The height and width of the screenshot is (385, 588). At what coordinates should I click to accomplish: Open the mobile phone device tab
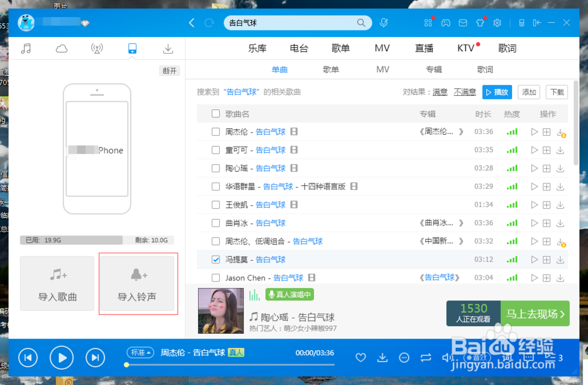[x=132, y=48]
